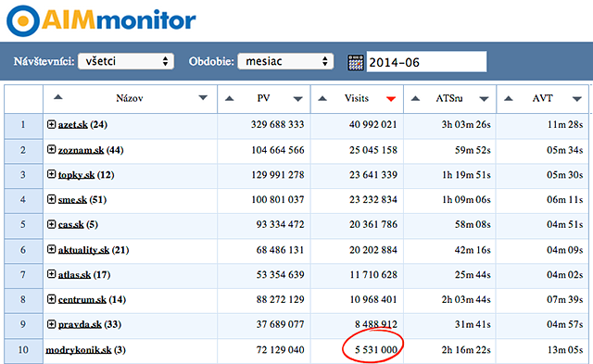Open the atlas.sk link

[74, 275]
